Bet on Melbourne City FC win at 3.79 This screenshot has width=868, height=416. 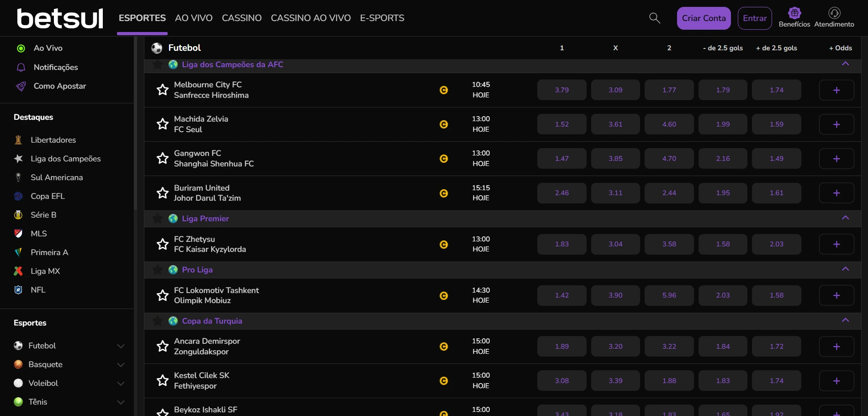pyautogui.click(x=562, y=90)
